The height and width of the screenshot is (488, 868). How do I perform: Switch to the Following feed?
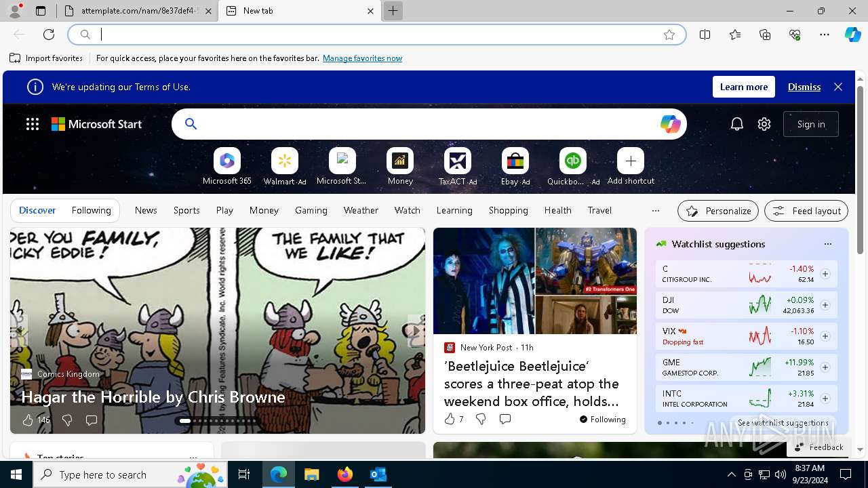coord(91,211)
